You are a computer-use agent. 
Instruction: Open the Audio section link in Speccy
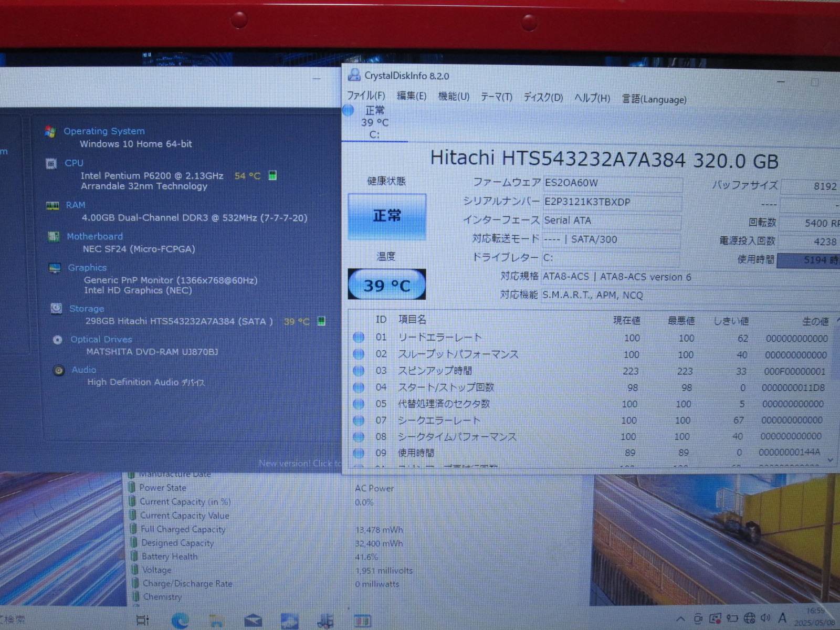click(x=84, y=370)
